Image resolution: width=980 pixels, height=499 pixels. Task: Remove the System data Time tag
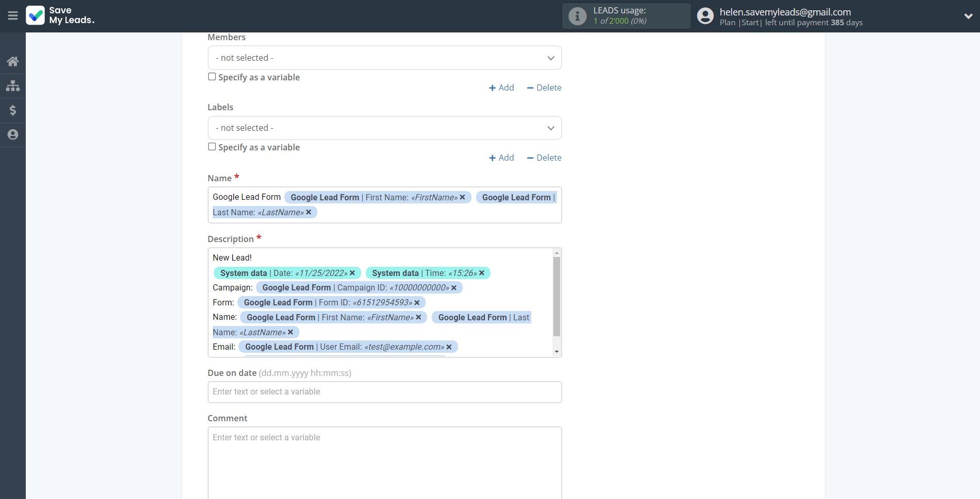point(482,273)
